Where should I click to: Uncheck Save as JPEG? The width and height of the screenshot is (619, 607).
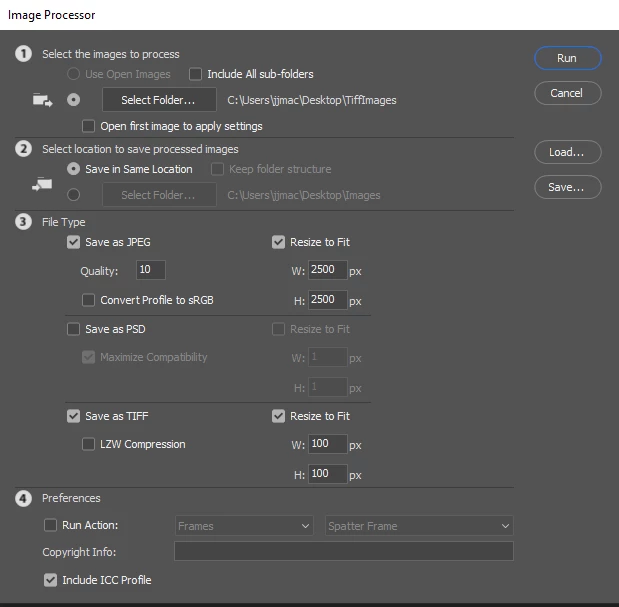click(73, 242)
